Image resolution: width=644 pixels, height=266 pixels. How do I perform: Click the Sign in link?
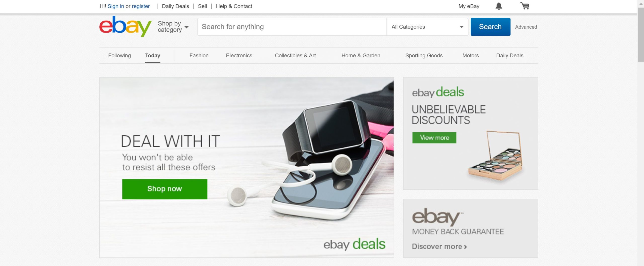[x=116, y=6]
